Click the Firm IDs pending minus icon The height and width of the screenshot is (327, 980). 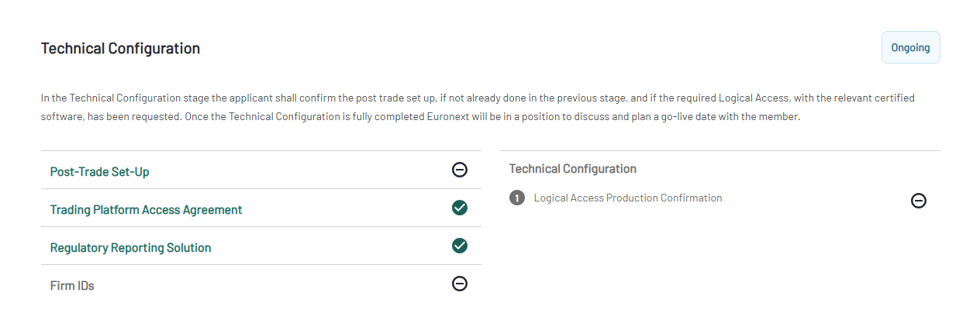pos(460,284)
